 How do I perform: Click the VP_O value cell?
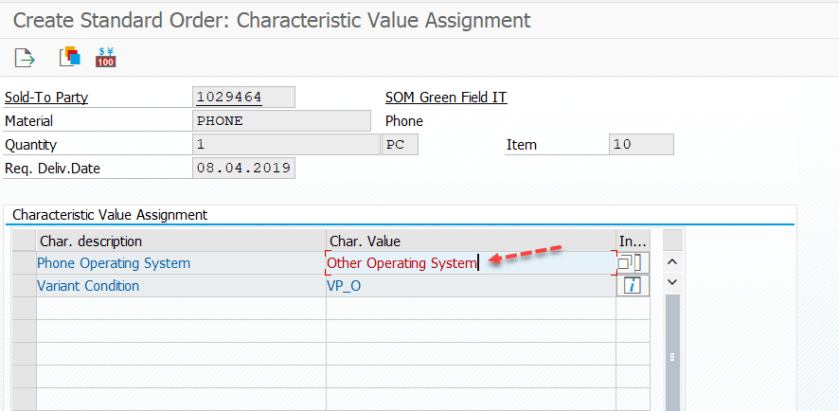point(470,286)
